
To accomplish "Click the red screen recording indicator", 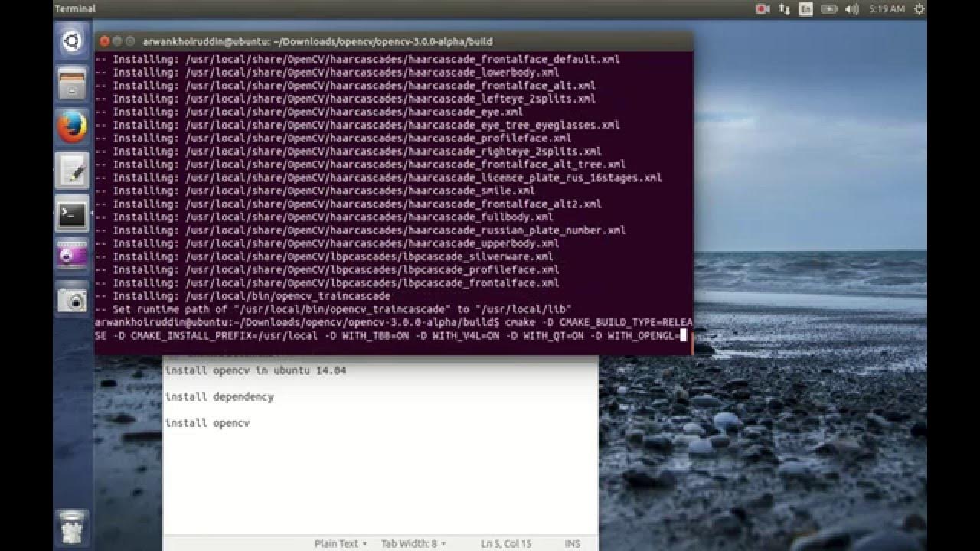I will [763, 8].
